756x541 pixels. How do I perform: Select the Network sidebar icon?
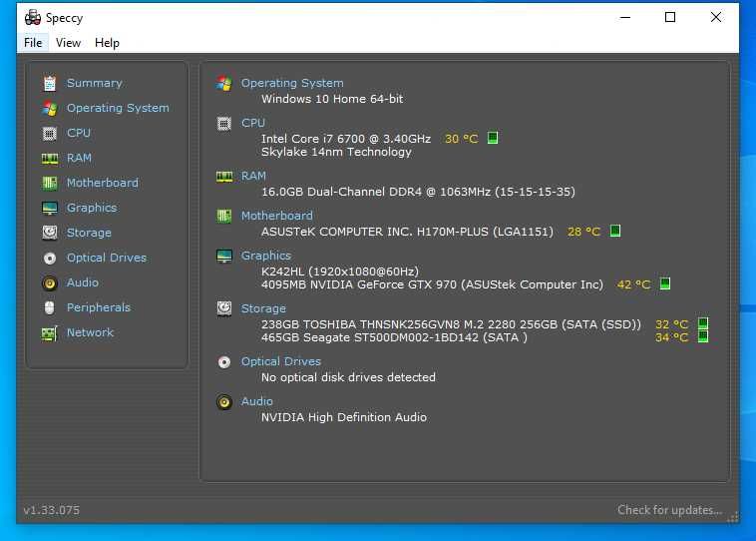(x=50, y=333)
